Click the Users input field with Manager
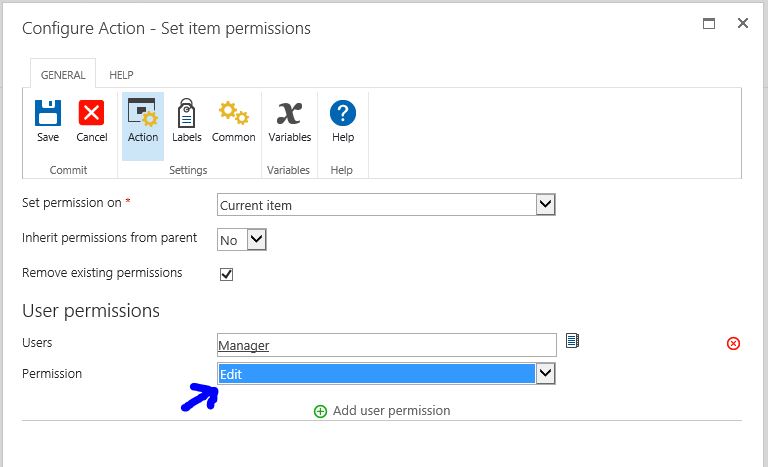The height and width of the screenshot is (467, 768). 386,345
